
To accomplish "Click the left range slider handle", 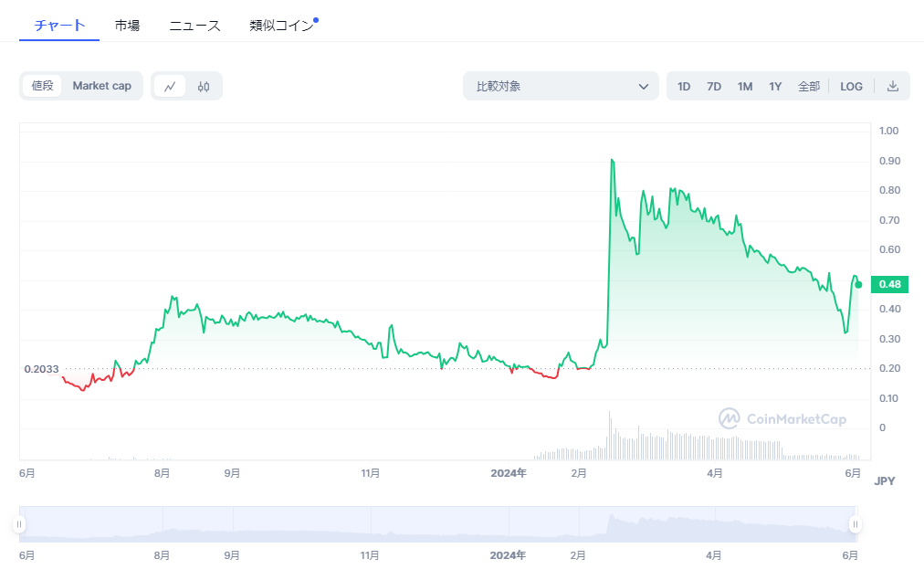I will click(x=19, y=524).
